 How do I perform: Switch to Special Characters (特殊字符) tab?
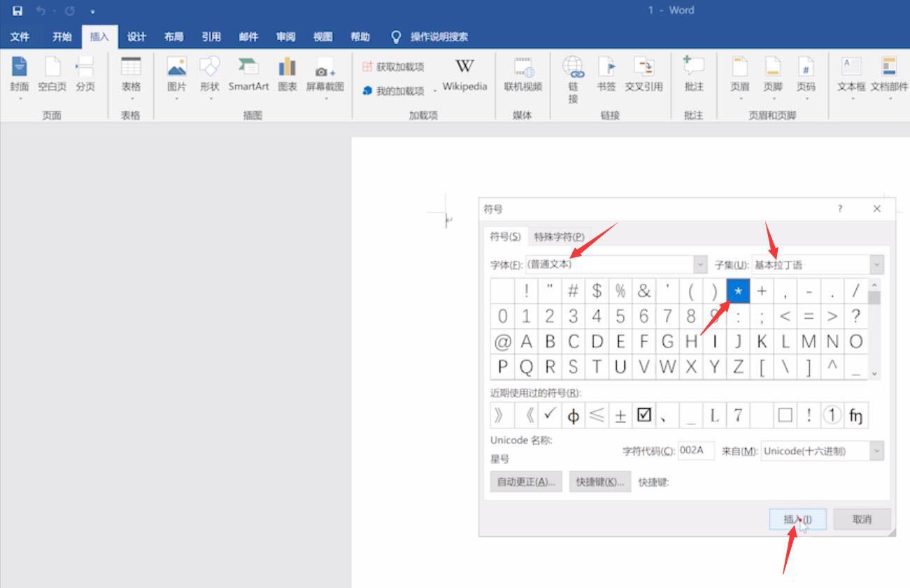[x=559, y=236]
